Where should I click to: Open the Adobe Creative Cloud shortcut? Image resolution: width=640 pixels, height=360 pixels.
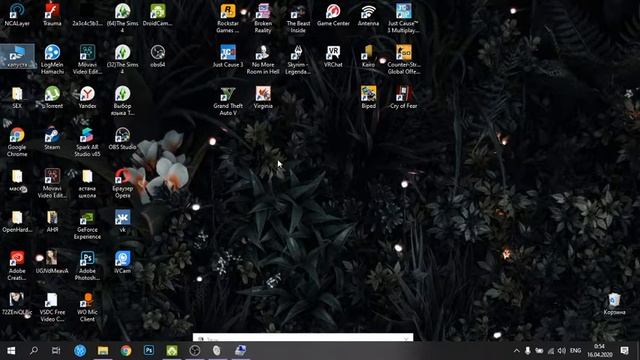[17, 266]
